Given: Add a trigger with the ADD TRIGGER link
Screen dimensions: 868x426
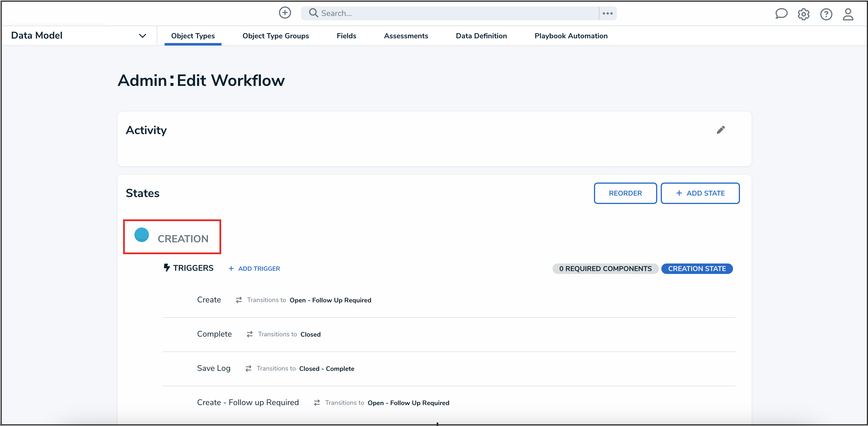Looking at the screenshot, I should (254, 268).
